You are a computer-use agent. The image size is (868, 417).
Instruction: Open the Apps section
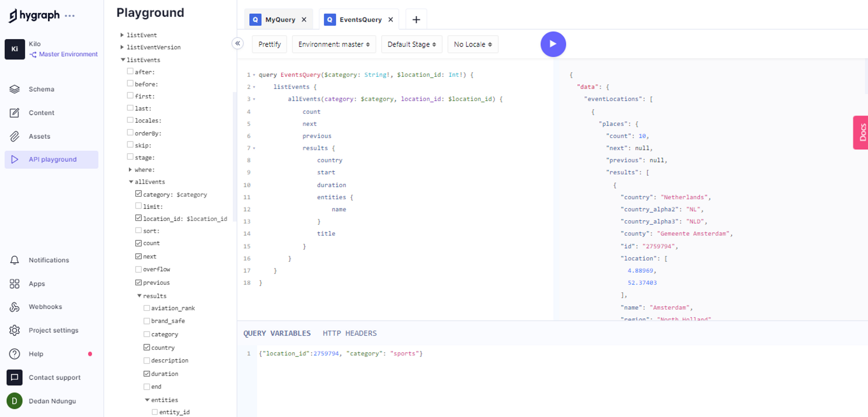36,283
